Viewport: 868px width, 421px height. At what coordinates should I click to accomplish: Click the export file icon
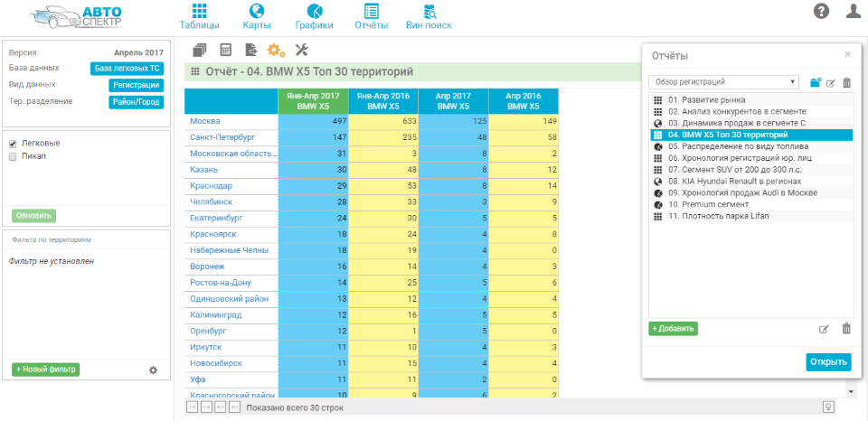click(x=250, y=50)
